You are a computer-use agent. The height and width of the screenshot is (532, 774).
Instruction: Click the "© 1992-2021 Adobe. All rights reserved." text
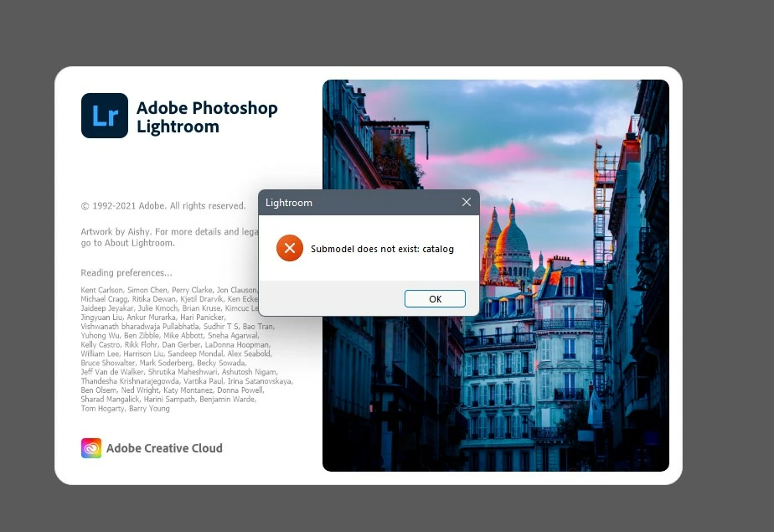click(163, 206)
